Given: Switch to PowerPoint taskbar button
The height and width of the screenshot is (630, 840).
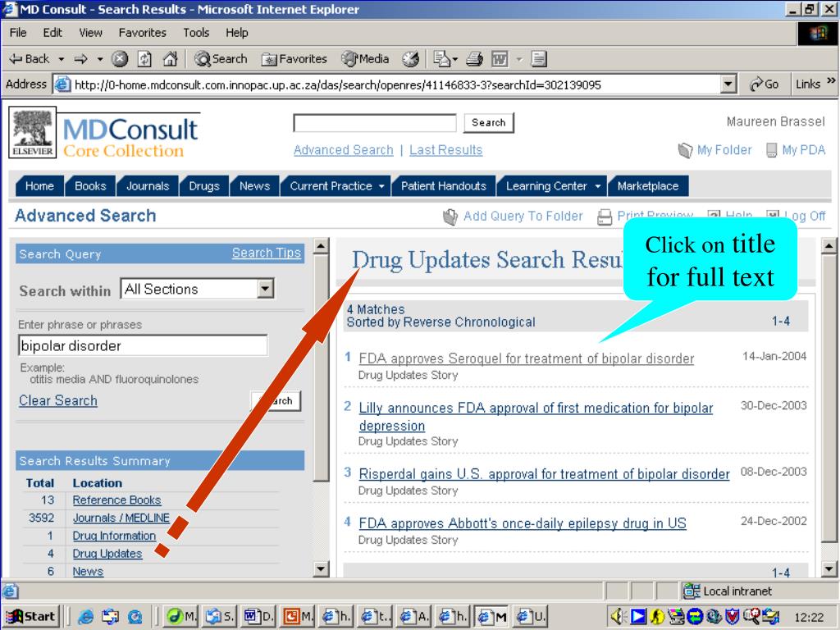Looking at the screenshot, I should tap(298, 617).
